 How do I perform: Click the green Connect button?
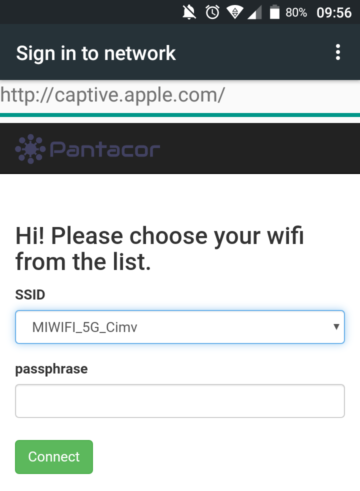click(54, 457)
